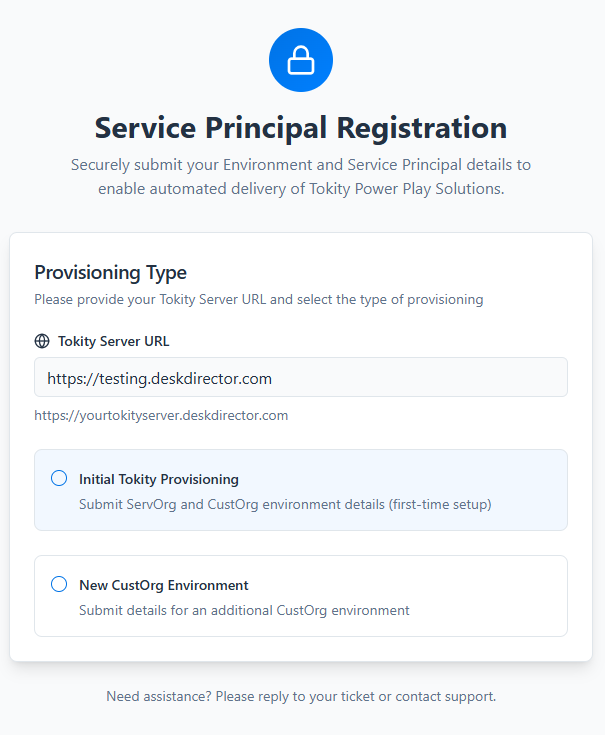Click the "Tokity Server URL" field label

(x=113, y=341)
